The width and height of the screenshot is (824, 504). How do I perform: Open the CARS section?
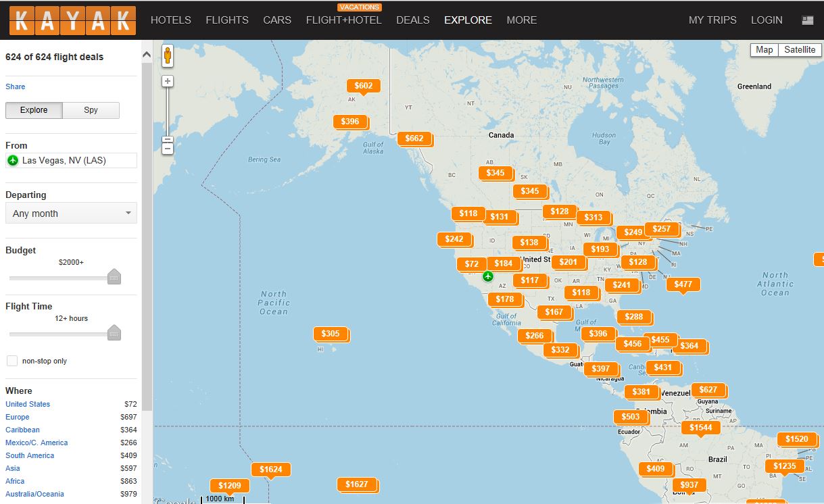(277, 20)
